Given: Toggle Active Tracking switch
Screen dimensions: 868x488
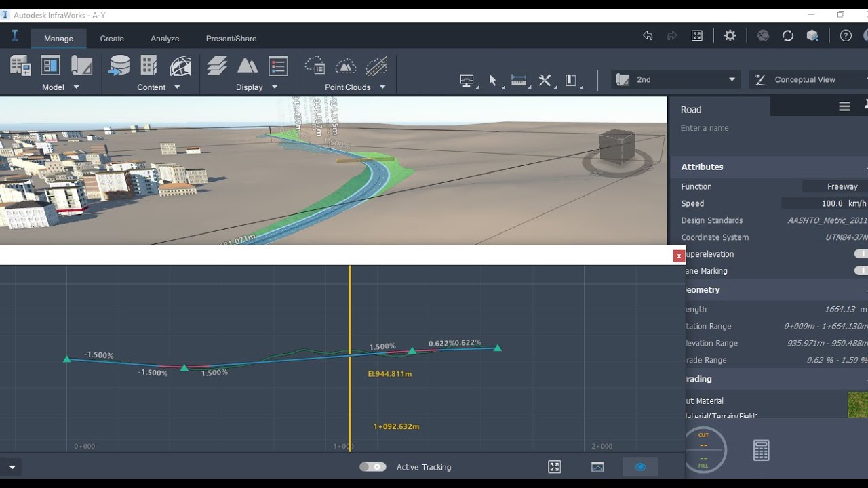Looking at the screenshot, I should tap(372, 467).
